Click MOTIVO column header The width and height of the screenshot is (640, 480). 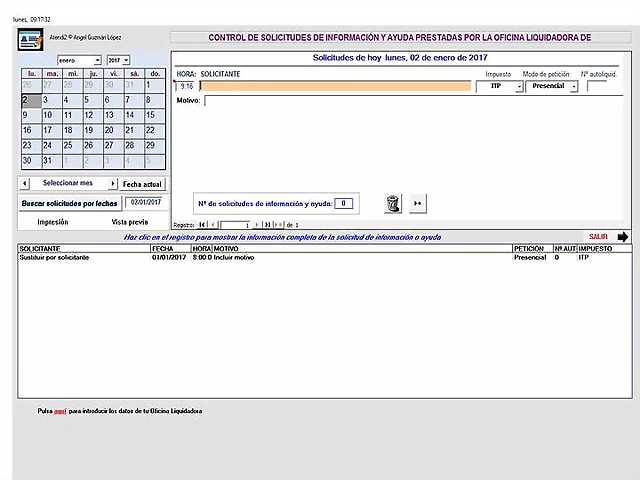[x=362, y=249]
